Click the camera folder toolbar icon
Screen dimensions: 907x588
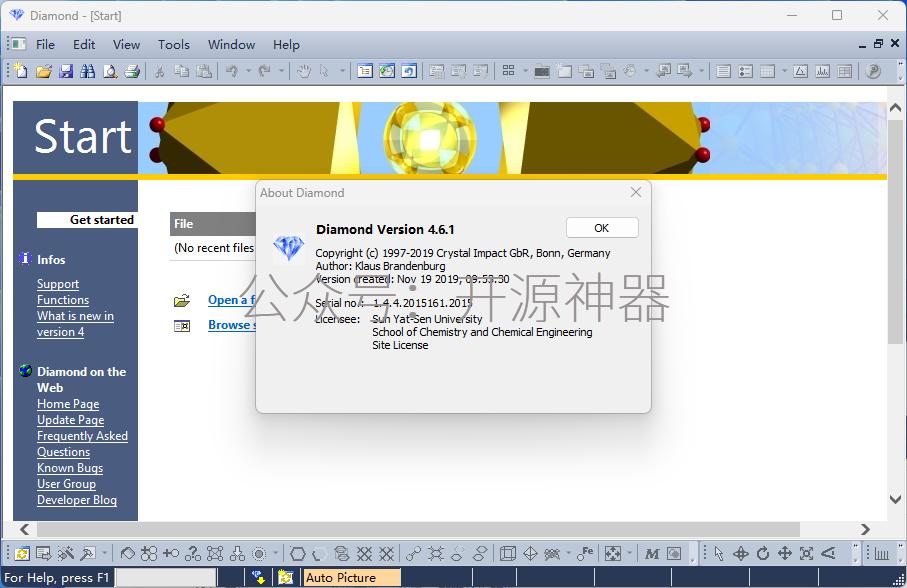pyautogui.click(x=542, y=71)
